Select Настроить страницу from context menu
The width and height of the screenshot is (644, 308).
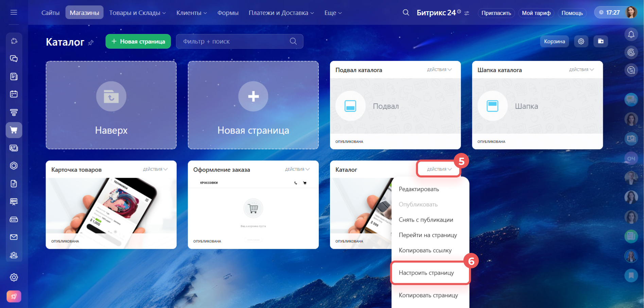426,273
